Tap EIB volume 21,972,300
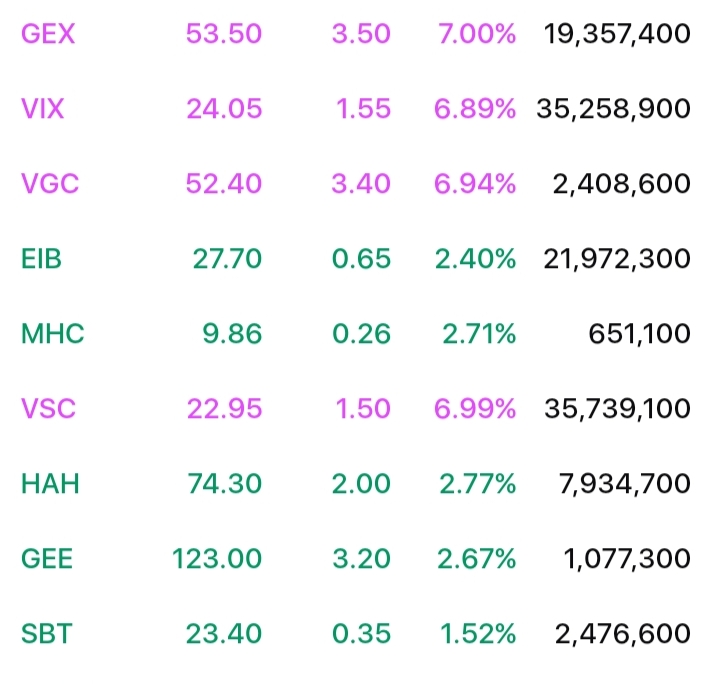 click(617, 259)
